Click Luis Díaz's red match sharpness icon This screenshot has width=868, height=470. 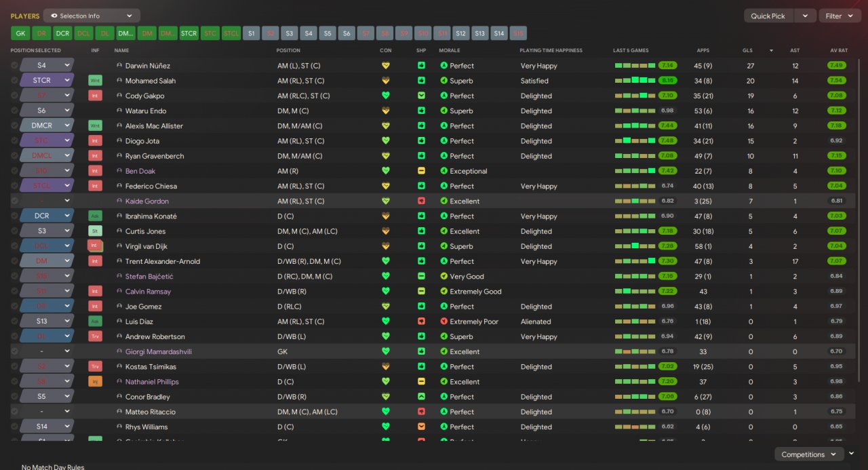(x=421, y=321)
